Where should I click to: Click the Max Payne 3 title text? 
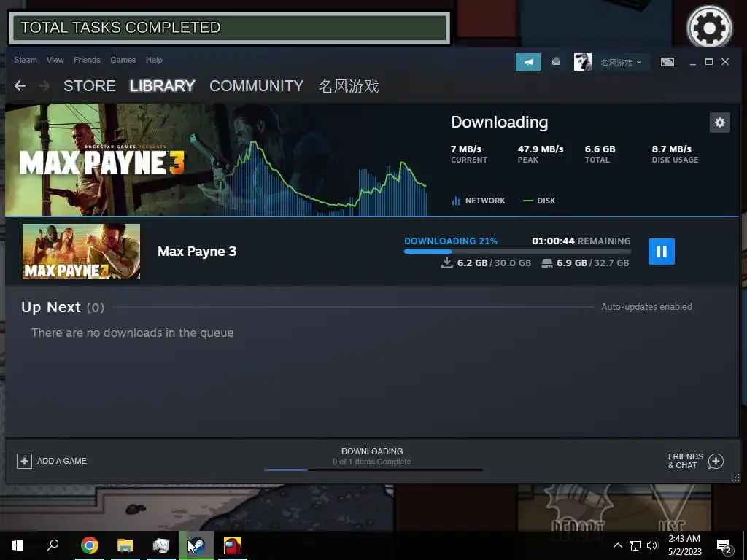coord(197,252)
